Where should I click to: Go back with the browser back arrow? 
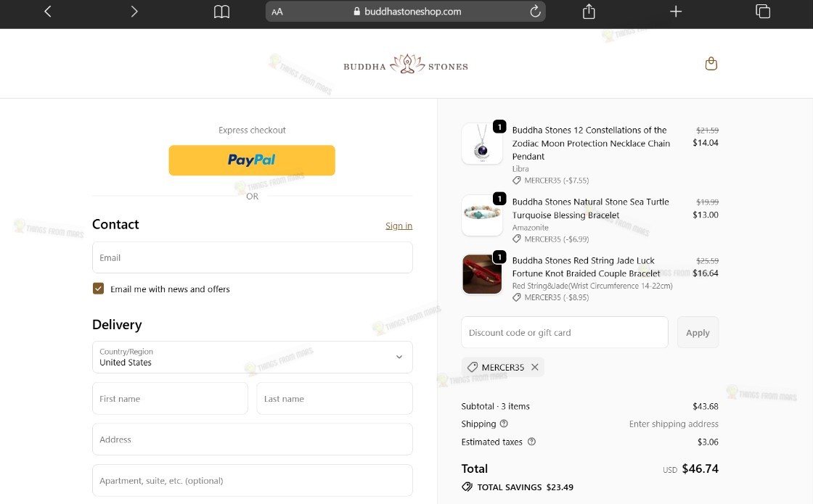pos(48,12)
